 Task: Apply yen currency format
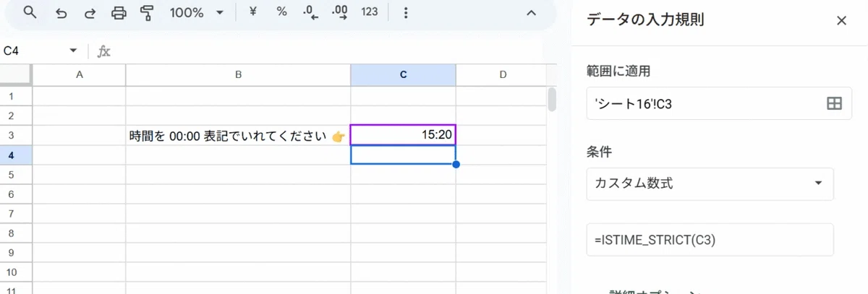tap(253, 12)
